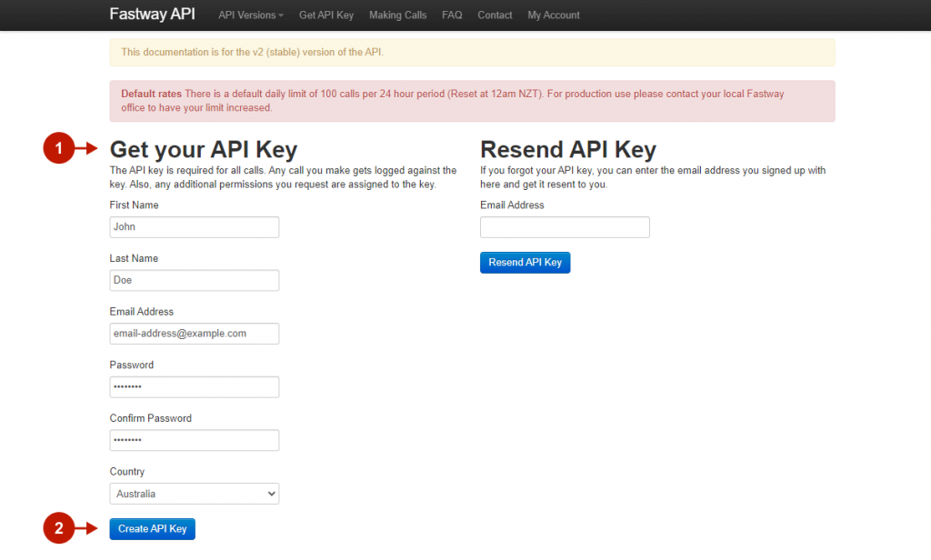
Task: Open the FAQ navigation link
Action: pos(452,15)
